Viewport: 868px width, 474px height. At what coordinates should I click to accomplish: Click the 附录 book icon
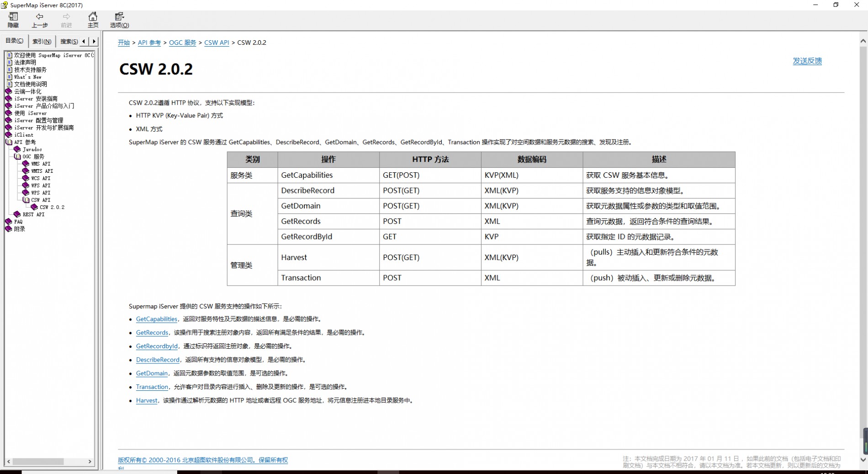click(9, 229)
